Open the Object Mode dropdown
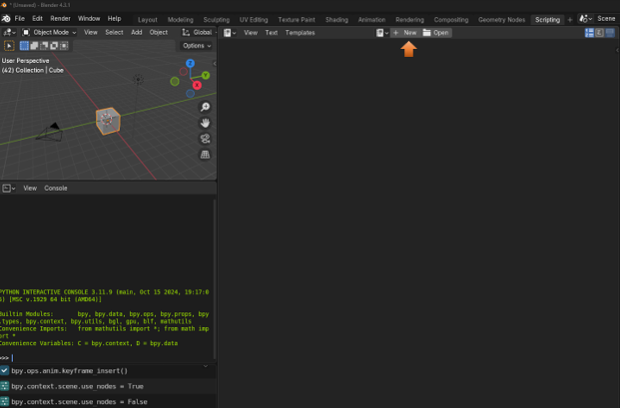The height and width of the screenshot is (408, 620). coord(50,32)
